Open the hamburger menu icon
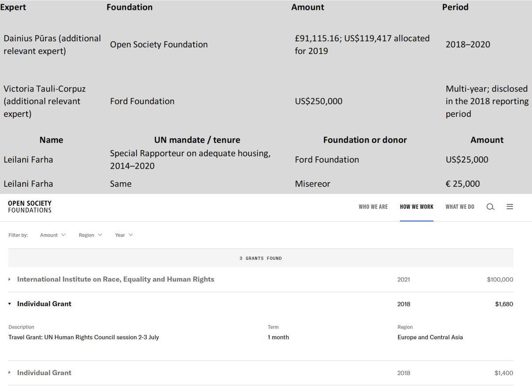532x392 pixels. tap(510, 207)
